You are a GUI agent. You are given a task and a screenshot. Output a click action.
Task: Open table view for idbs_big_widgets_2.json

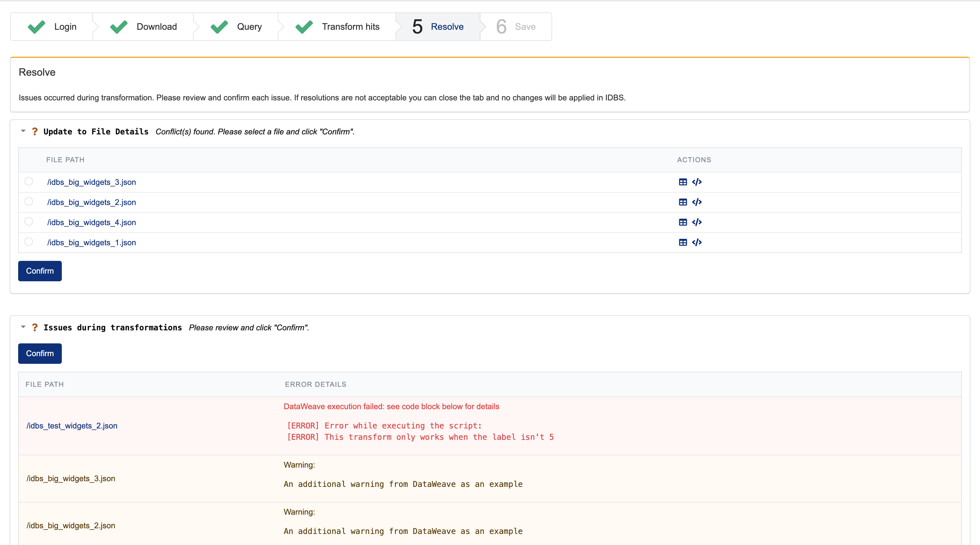point(683,202)
